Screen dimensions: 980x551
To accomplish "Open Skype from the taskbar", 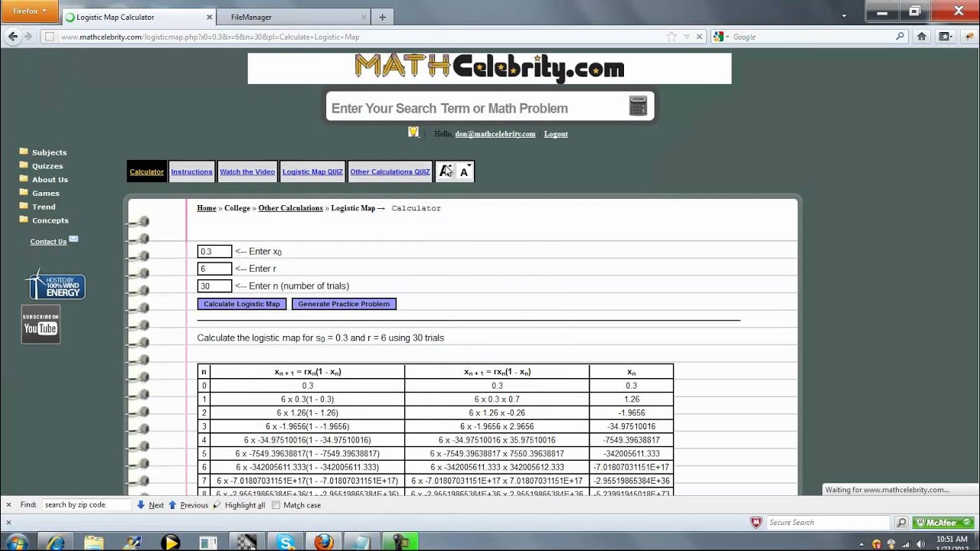I will [286, 543].
